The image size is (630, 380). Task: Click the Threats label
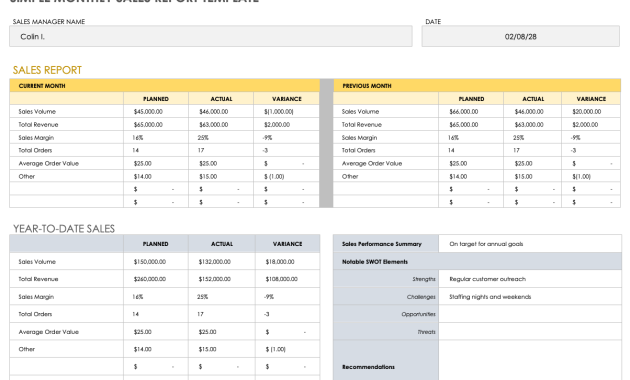coord(426,332)
